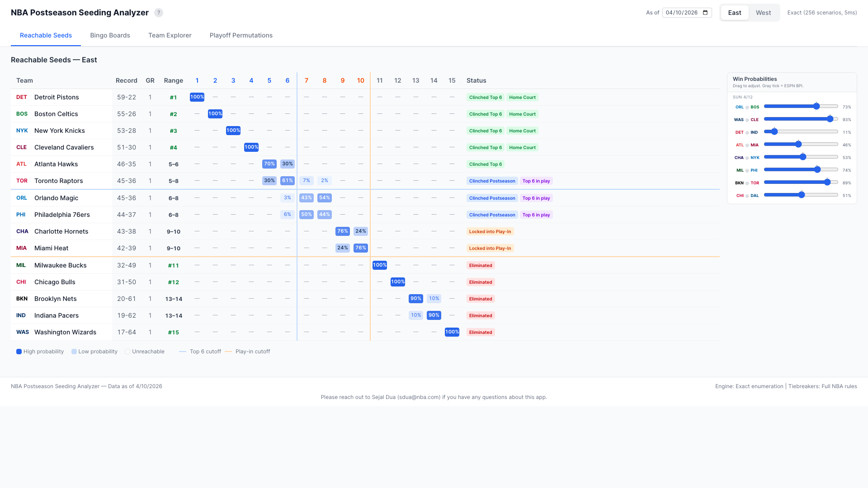Click the Eliminated badge for Chicago Bulls

click(x=481, y=282)
